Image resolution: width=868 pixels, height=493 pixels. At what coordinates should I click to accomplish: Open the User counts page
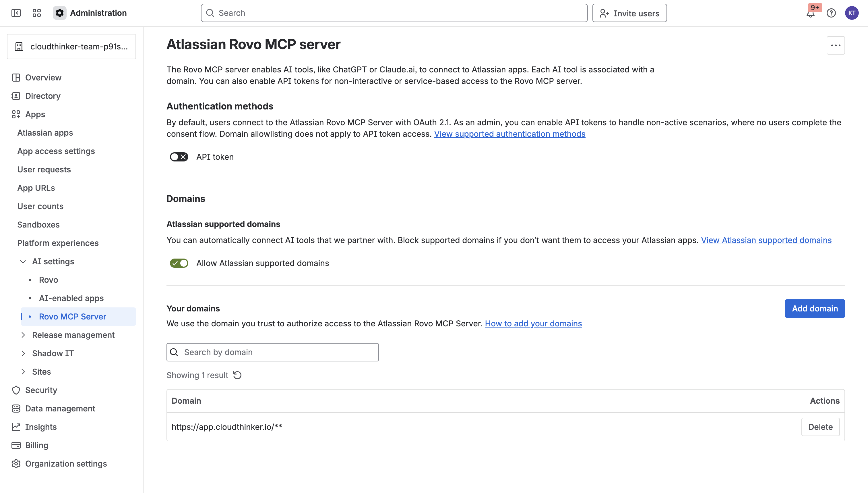(x=40, y=206)
